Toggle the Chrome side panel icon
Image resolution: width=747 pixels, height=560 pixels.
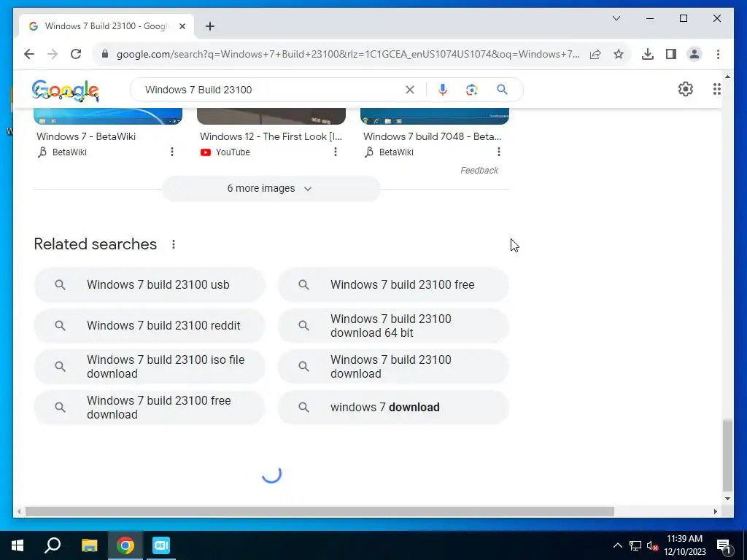click(671, 54)
